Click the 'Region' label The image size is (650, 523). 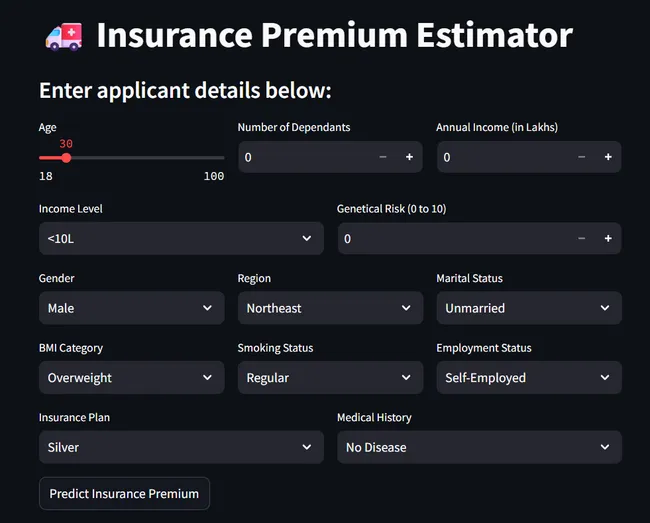coord(254,278)
